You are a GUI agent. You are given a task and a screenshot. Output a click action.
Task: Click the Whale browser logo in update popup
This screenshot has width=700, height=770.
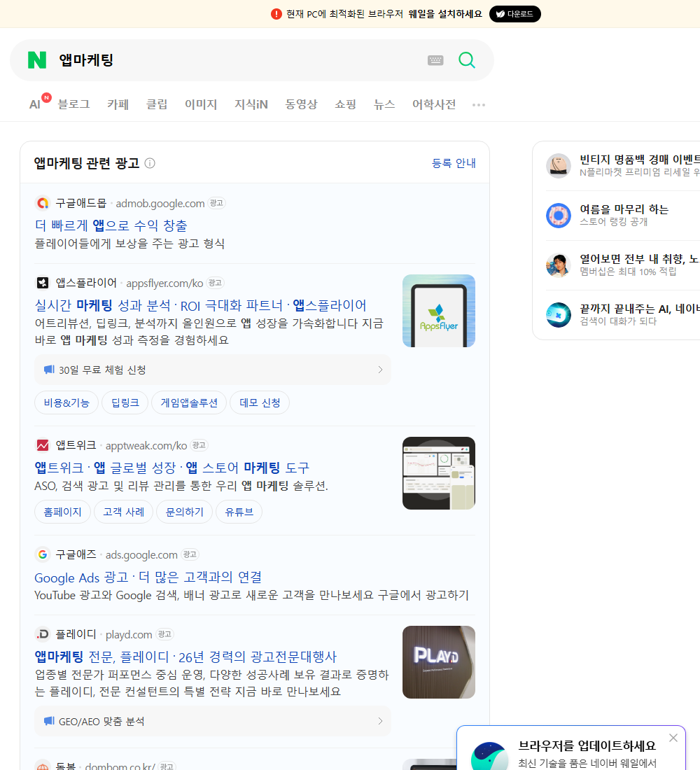click(489, 756)
